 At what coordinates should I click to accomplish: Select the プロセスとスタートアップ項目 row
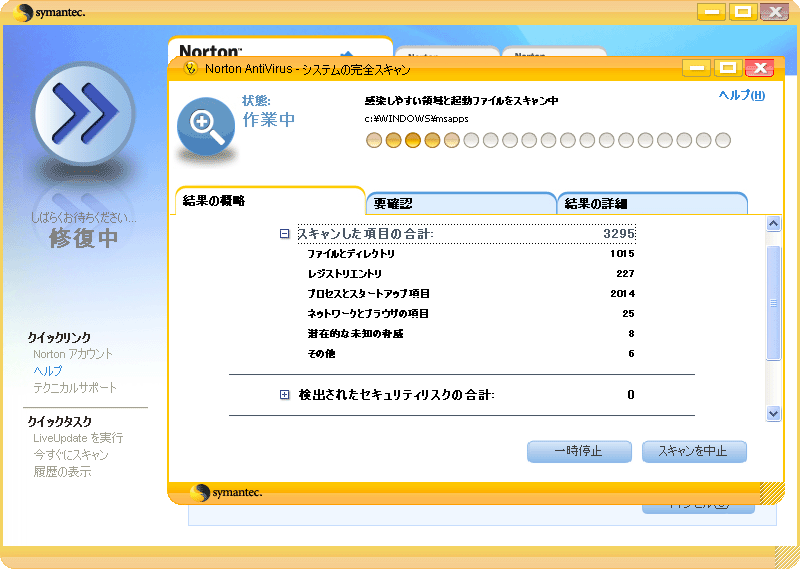[470, 293]
